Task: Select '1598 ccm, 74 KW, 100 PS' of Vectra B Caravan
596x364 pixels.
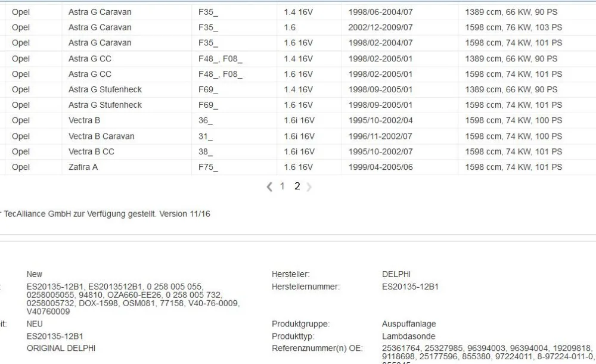Action: [x=514, y=136]
